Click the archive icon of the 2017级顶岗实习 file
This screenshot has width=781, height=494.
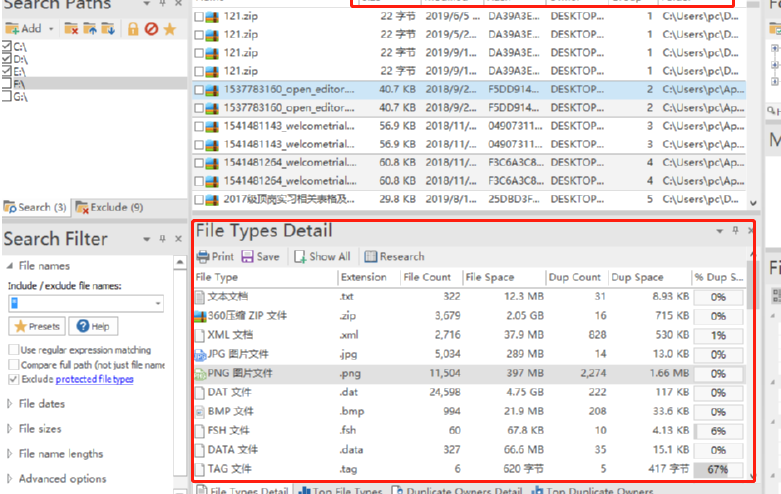click(x=212, y=200)
